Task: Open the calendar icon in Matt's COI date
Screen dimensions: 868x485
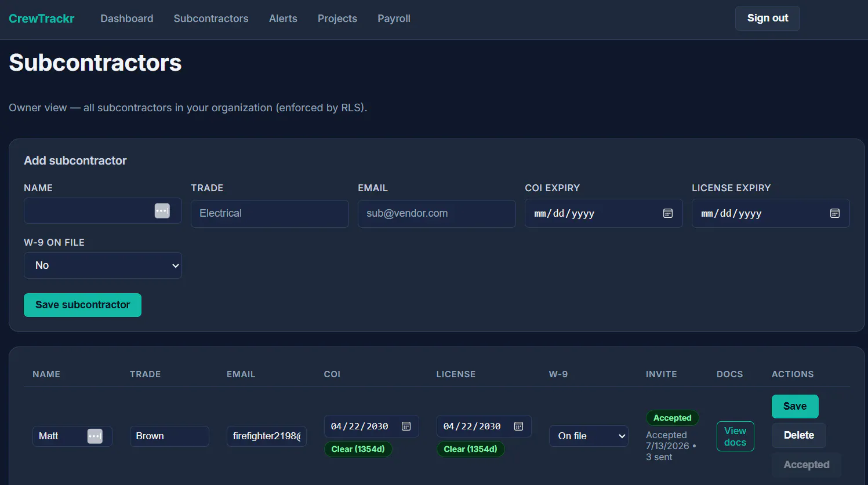Action: coord(406,426)
